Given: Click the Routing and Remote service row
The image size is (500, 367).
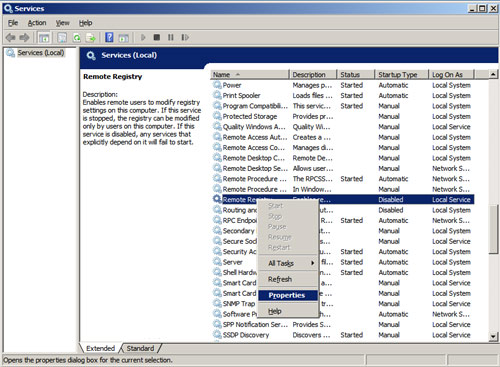Looking at the screenshot, I should tap(343, 210).
